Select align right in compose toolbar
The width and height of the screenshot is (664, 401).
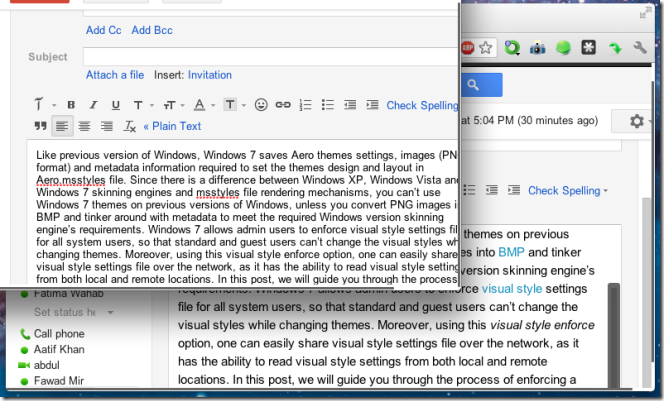(106, 126)
